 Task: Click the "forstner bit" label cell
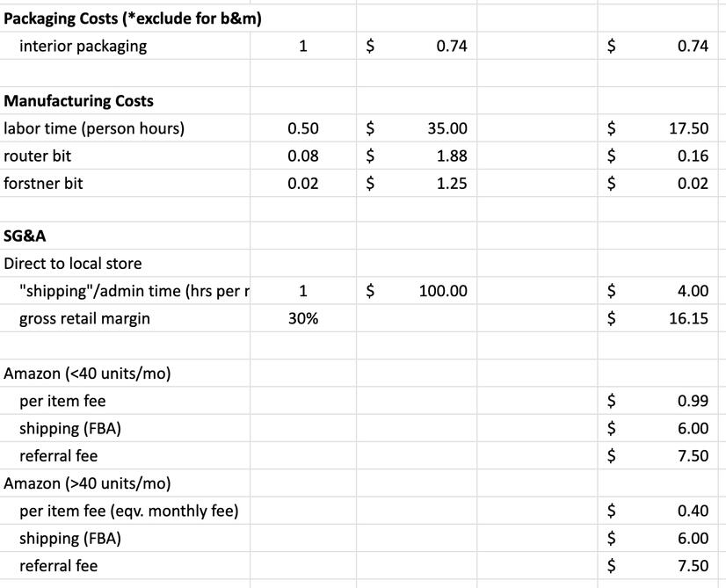pyautogui.click(x=44, y=183)
